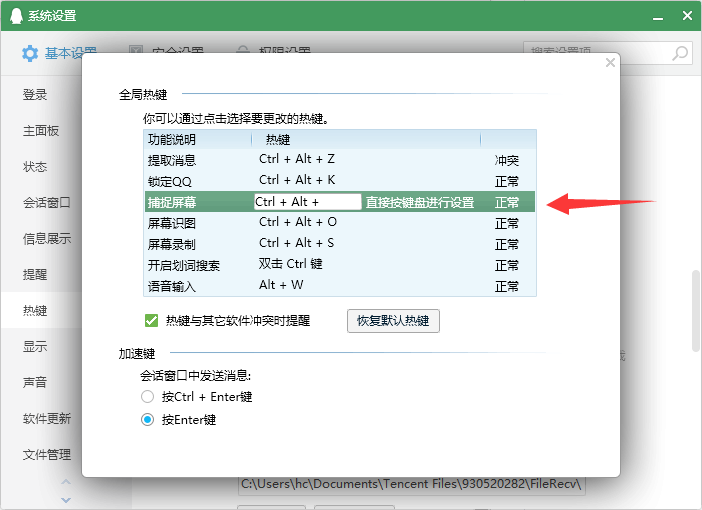
Task: Open 会话窗口 in the sidebar
Action: [47, 203]
